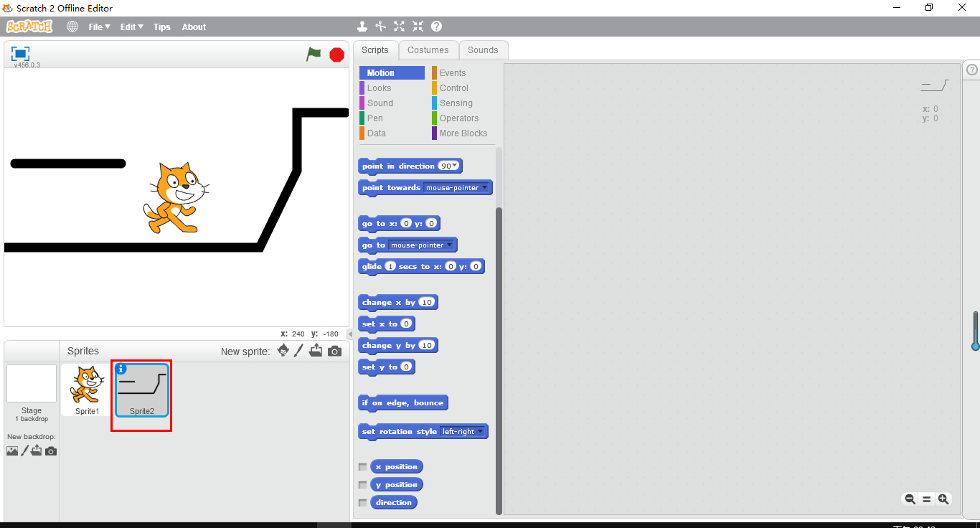
Task: Click the set y to value field
Action: pyautogui.click(x=406, y=367)
